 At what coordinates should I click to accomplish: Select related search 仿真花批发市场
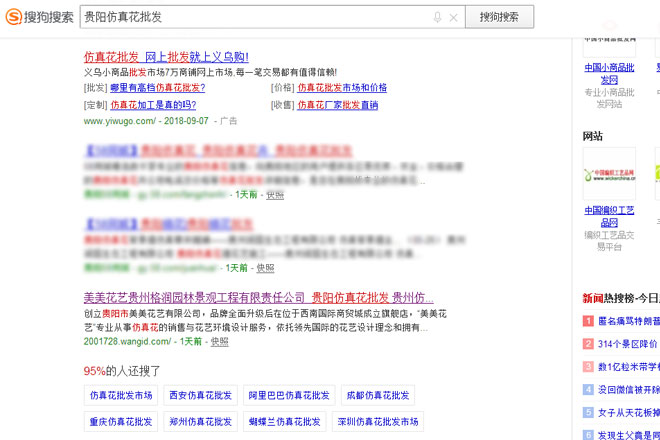pos(121,395)
